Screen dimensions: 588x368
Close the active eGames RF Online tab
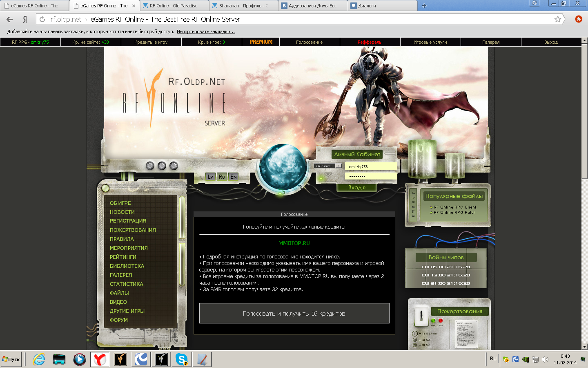click(x=134, y=6)
